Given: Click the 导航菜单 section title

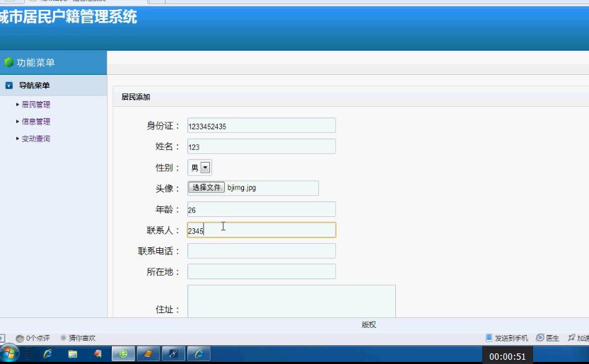Looking at the screenshot, I should [x=34, y=86].
